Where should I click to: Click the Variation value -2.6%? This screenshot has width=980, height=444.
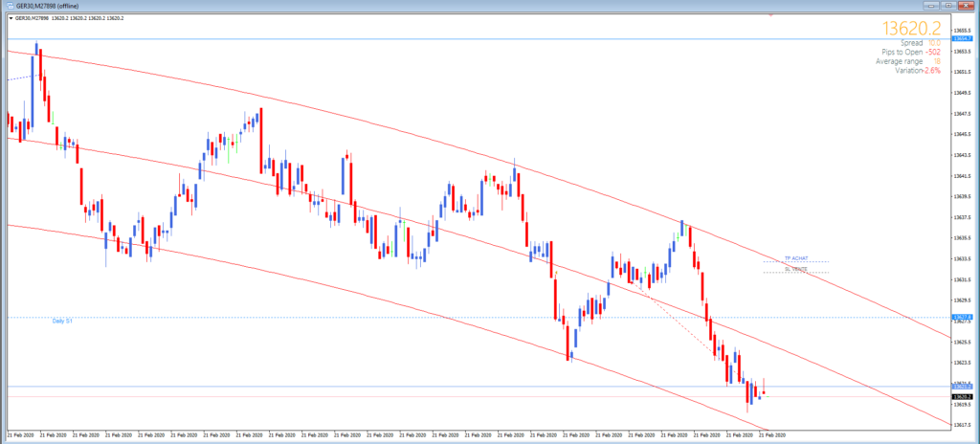pos(930,71)
